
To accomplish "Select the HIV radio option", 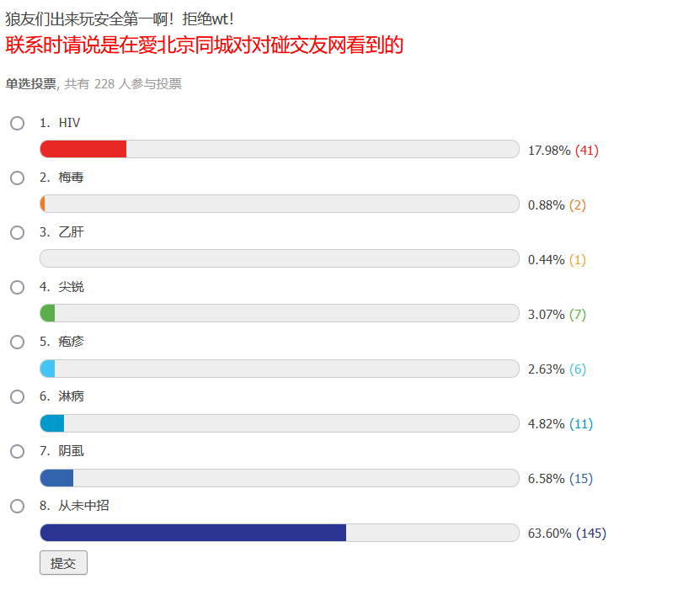I will (x=18, y=123).
